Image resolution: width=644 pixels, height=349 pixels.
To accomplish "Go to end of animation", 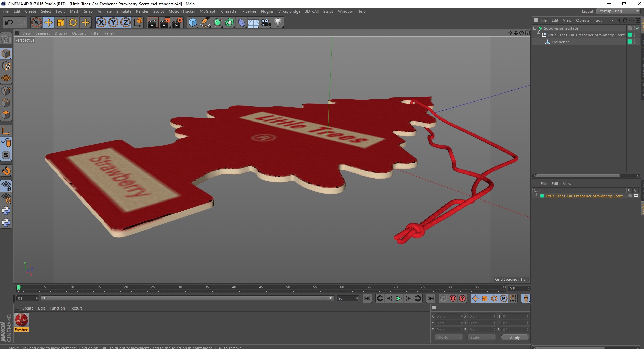I will pyautogui.click(x=431, y=298).
